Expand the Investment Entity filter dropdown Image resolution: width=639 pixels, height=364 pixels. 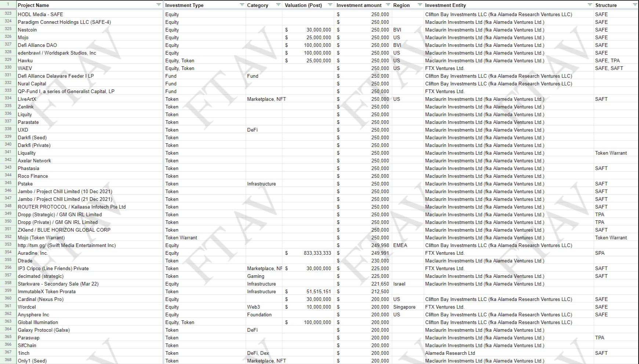590,5
